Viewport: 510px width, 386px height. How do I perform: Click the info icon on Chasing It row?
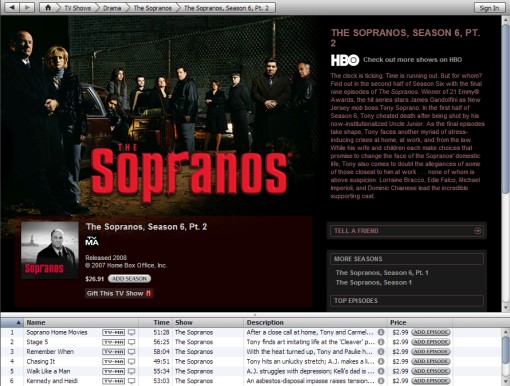click(x=381, y=361)
